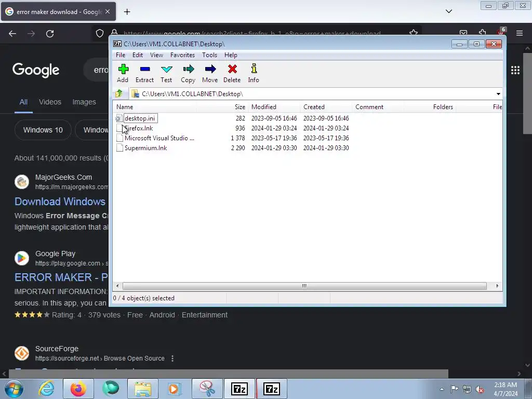The width and height of the screenshot is (532, 399).
Task: Select the desktop.ini file icon
Action: click(x=119, y=118)
